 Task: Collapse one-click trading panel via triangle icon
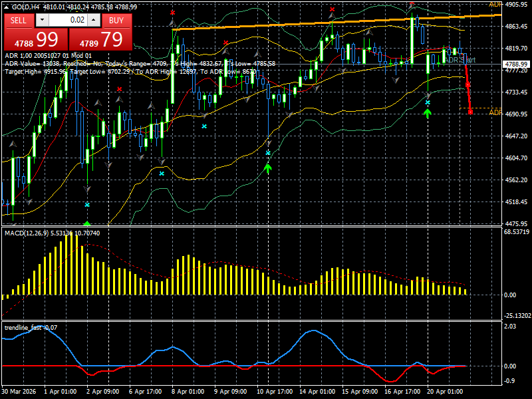[6, 7]
